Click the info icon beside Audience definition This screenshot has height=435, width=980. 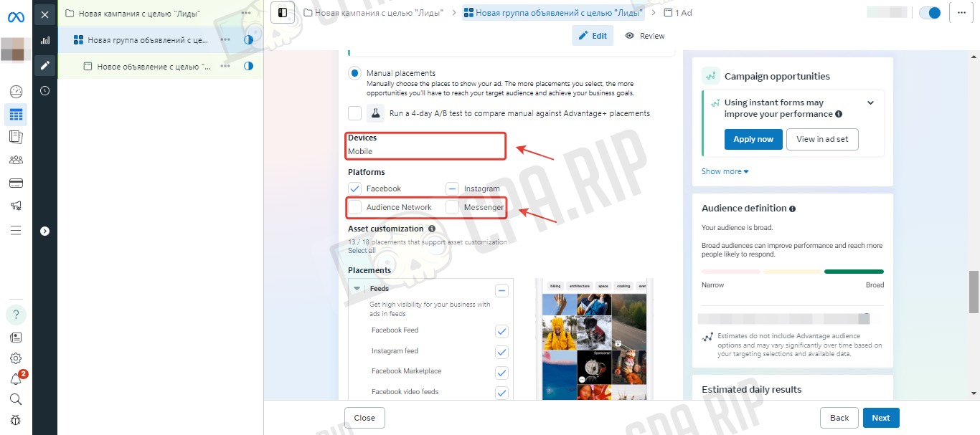point(793,209)
